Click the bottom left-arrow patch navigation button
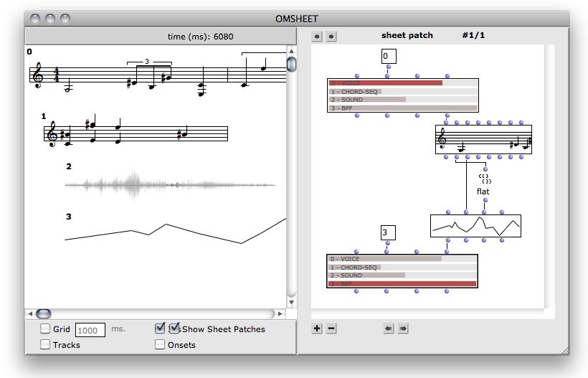Image resolution: width=588 pixels, height=378 pixels. pyautogui.click(x=389, y=329)
